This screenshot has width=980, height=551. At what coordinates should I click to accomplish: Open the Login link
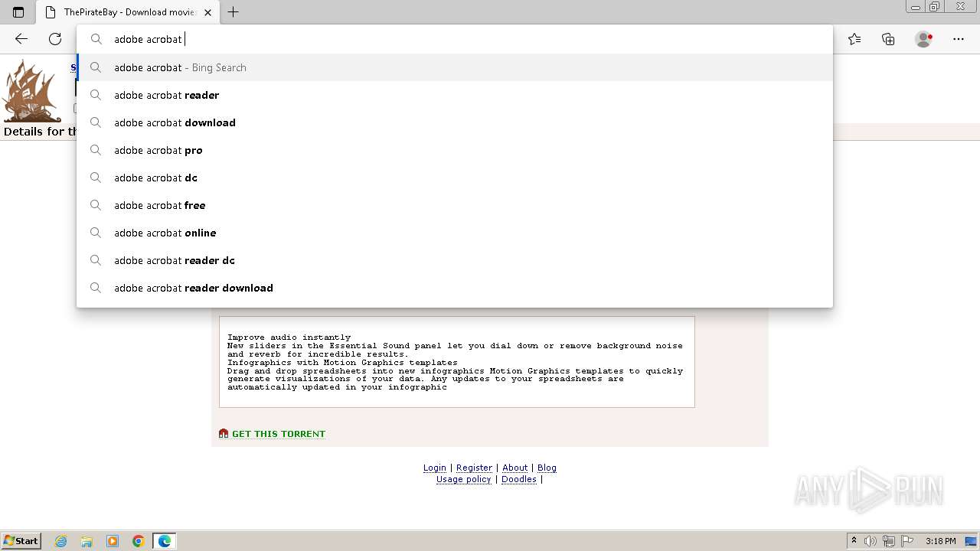coord(435,468)
